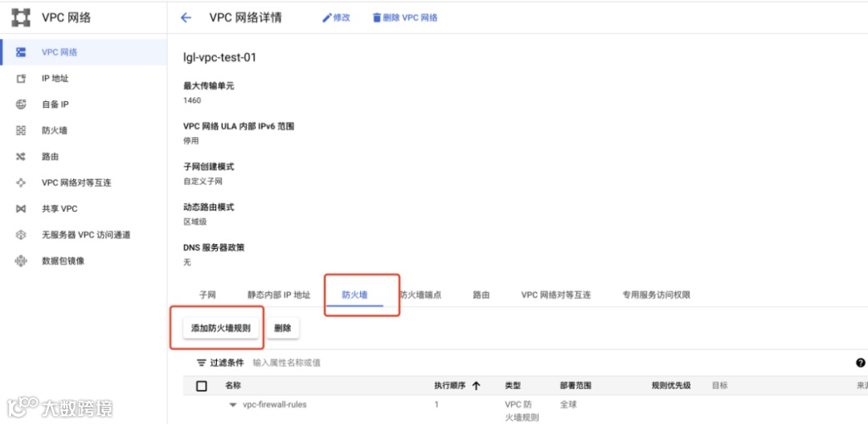Open the 静态内部 IP 地址 tab
Viewport: 868px width, 424px height.
279,296
